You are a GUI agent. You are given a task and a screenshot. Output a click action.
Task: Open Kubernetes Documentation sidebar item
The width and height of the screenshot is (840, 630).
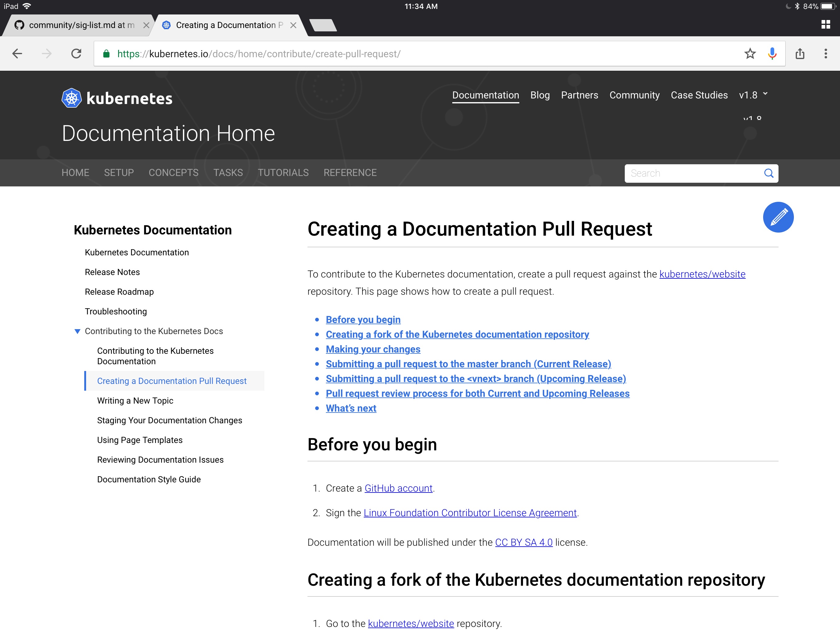point(137,252)
